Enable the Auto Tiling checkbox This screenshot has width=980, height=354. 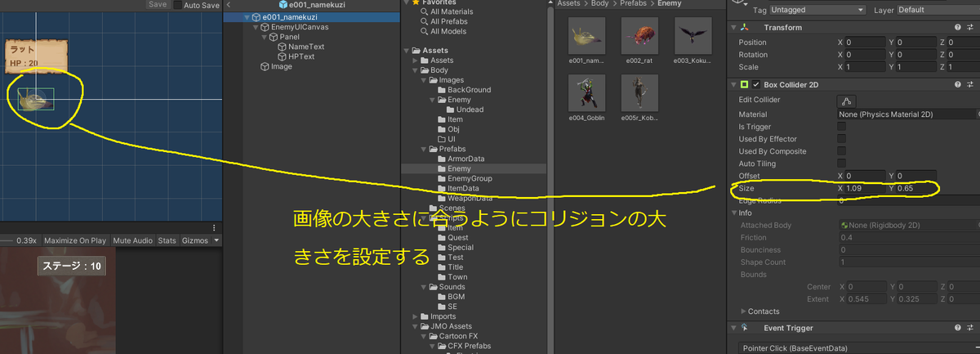click(x=841, y=164)
